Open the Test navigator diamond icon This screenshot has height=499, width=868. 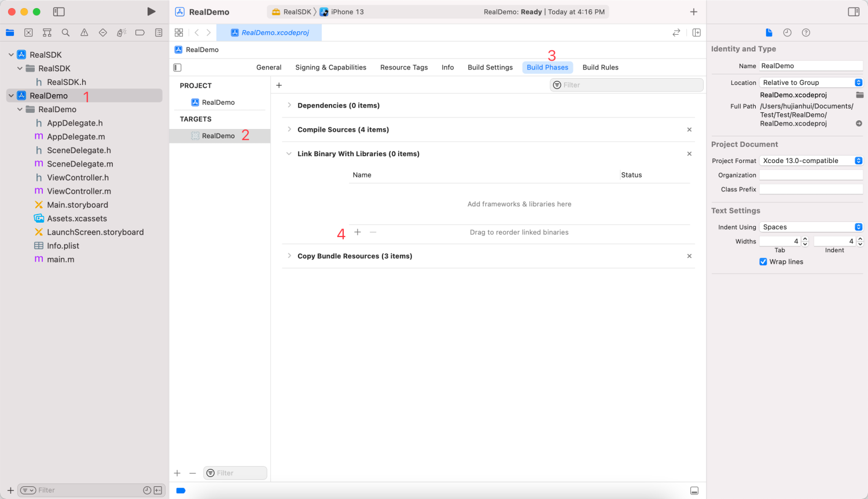tap(102, 33)
